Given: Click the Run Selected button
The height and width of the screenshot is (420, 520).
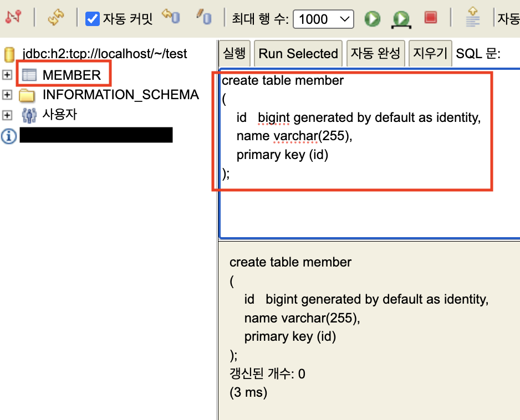Looking at the screenshot, I should 298,53.
